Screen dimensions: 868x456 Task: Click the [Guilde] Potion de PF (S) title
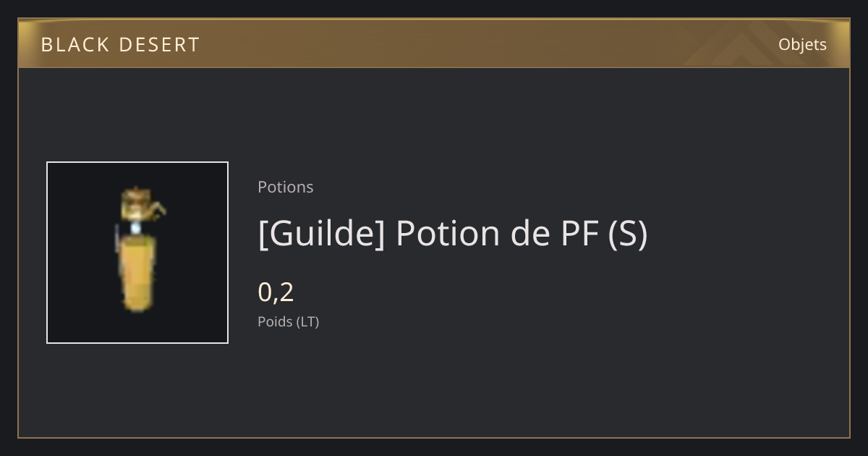[453, 234]
